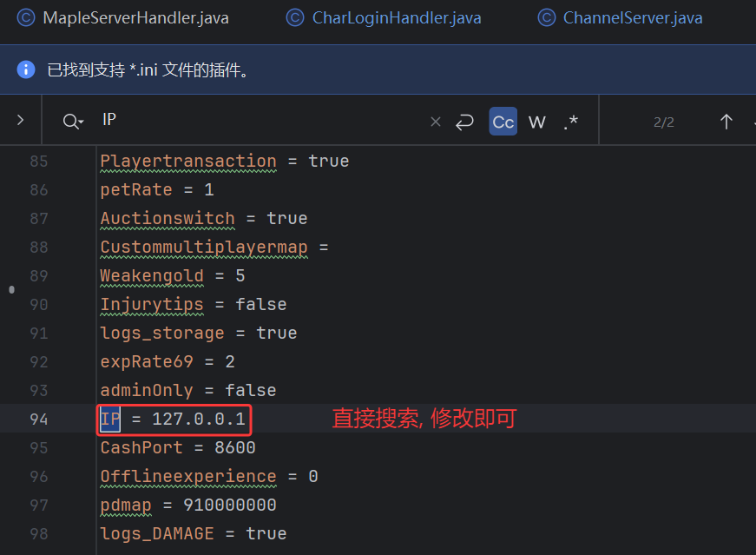This screenshot has height=555, width=756.
Task: Click expRate69 key on line 92
Action: pyautogui.click(x=147, y=362)
